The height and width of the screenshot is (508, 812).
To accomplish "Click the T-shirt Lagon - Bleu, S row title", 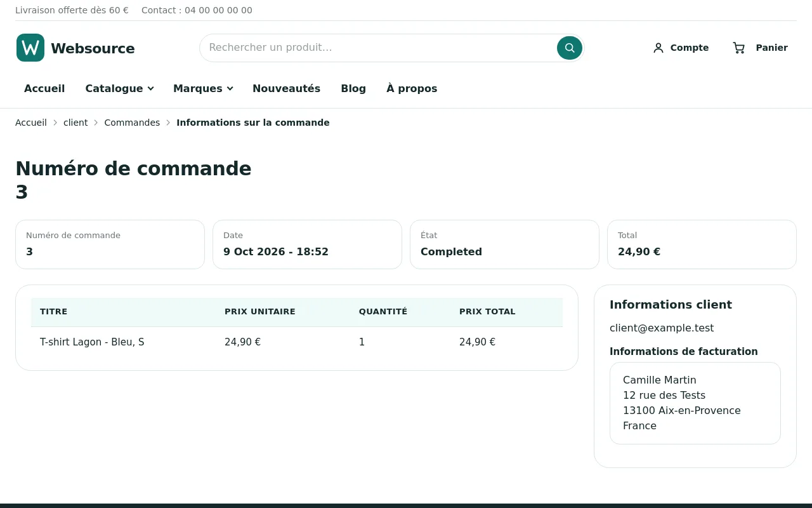I will [92, 342].
